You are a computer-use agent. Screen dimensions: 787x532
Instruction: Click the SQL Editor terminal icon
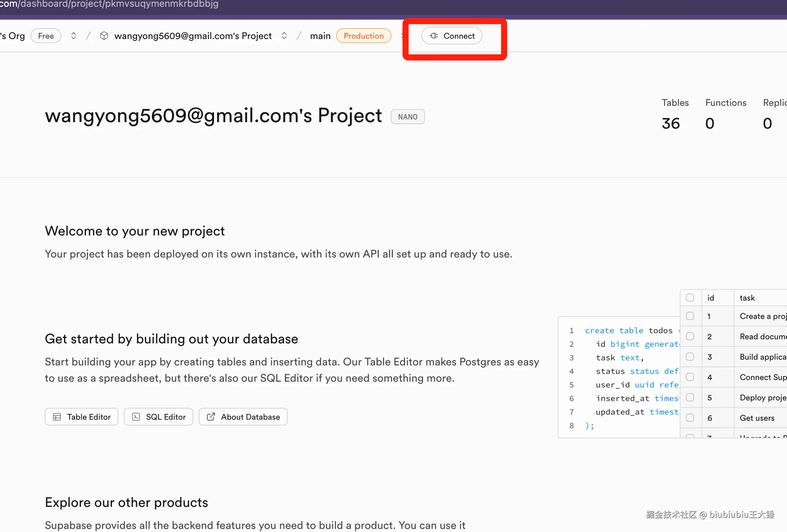136,417
